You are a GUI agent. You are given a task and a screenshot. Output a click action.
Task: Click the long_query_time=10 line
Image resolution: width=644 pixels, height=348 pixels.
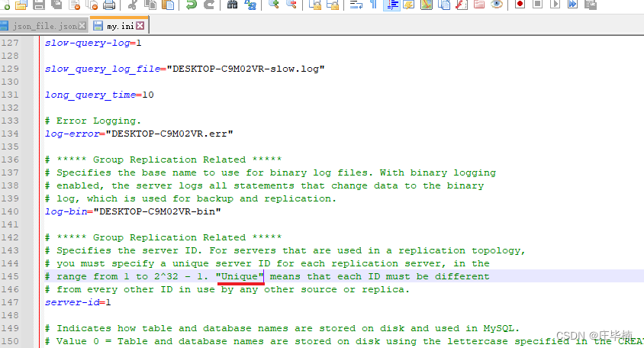pos(99,95)
